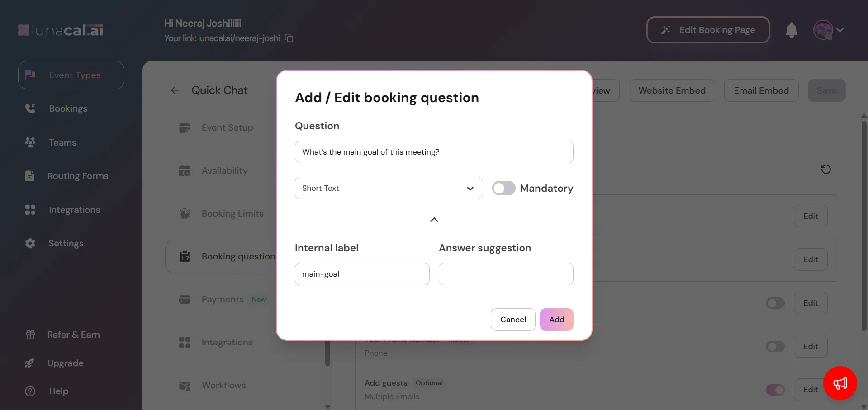Open Bookings in the sidebar
868x410 pixels.
click(x=68, y=108)
